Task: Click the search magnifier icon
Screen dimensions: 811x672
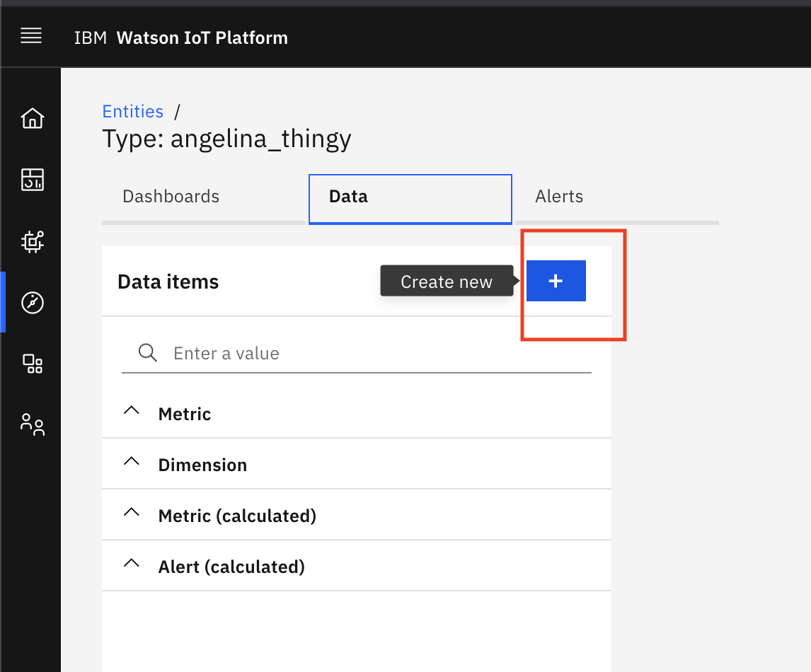Action: pyautogui.click(x=147, y=352)
